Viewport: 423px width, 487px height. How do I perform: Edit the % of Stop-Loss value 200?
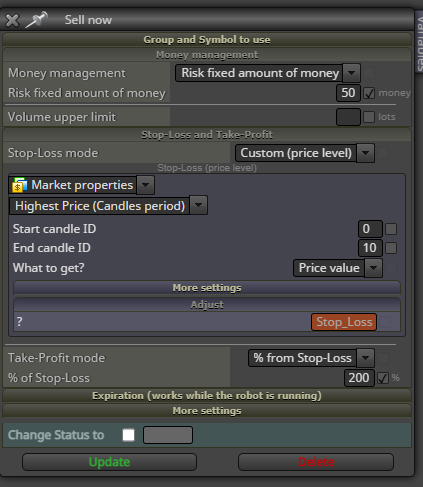(x=359, y=378)
